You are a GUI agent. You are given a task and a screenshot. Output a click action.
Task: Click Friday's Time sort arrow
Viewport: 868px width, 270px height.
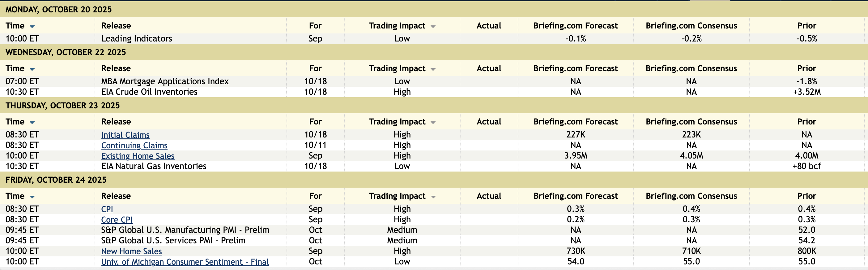32,197
